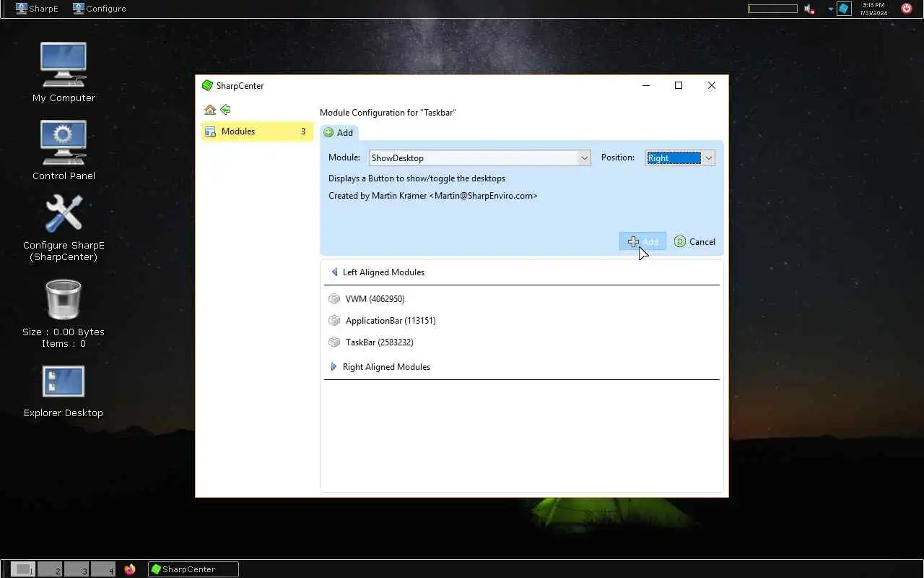Click the clock showing date and time
Screen dimensions: 924x578
(x=873, y=9)
